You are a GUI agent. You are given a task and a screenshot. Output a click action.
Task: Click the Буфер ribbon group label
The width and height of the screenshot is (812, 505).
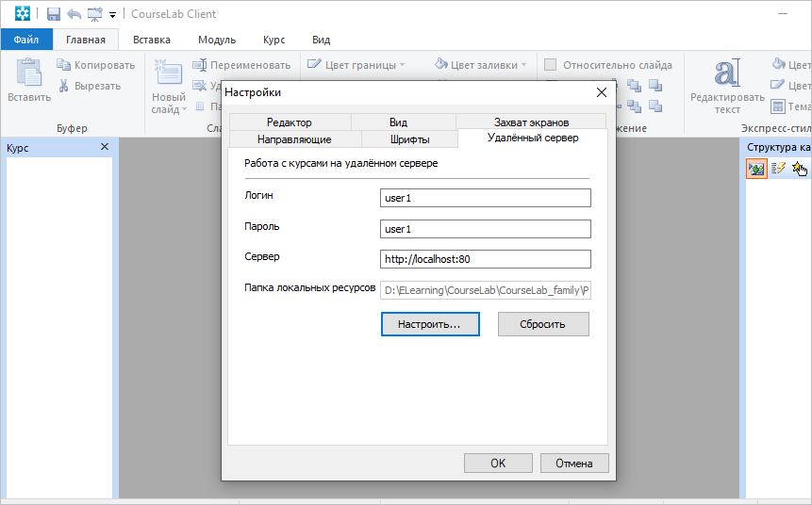point(72,128)
